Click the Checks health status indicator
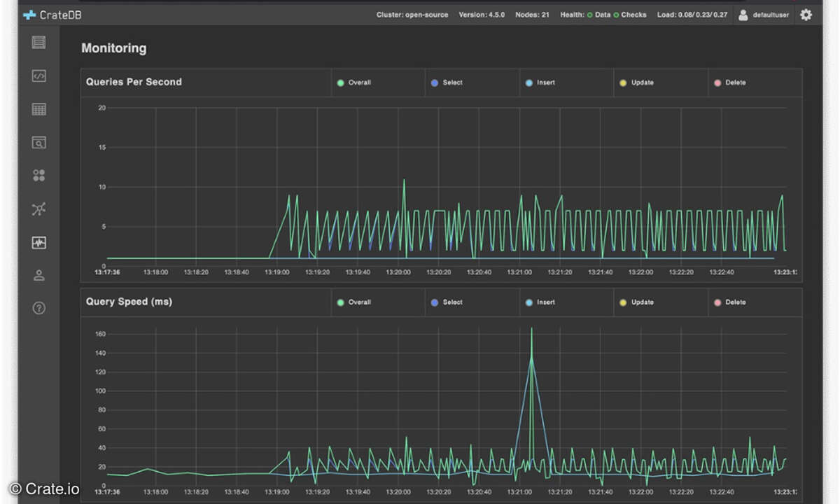840x504 pixels. tap(630, 15)
